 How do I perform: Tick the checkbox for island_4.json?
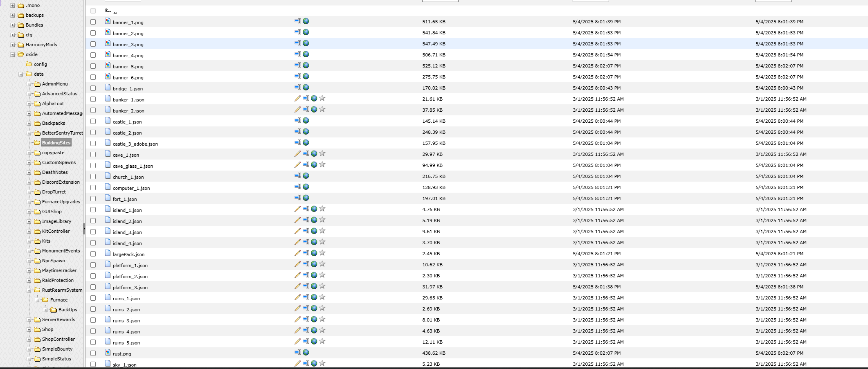click(x=93, y=243)
